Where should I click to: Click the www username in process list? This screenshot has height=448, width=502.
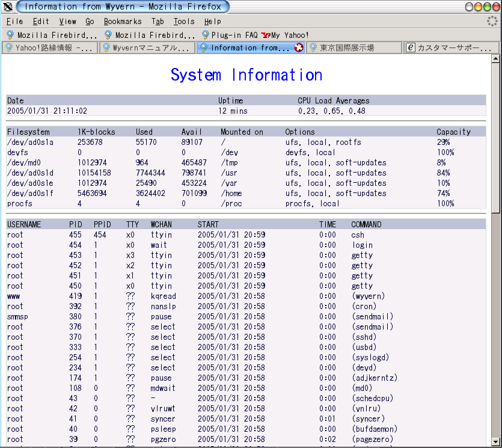(13, 296)
